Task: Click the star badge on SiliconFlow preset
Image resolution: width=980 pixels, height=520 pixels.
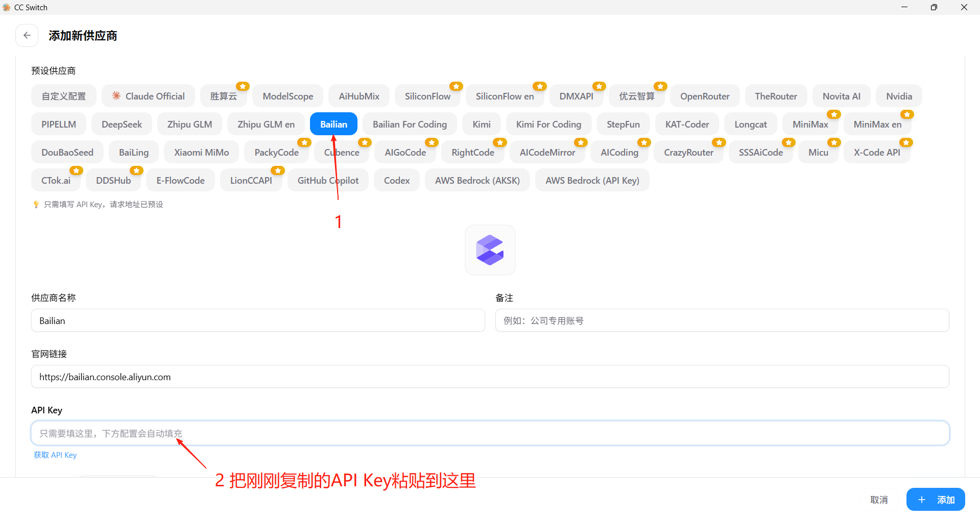Action: click(x=456, y=86)
